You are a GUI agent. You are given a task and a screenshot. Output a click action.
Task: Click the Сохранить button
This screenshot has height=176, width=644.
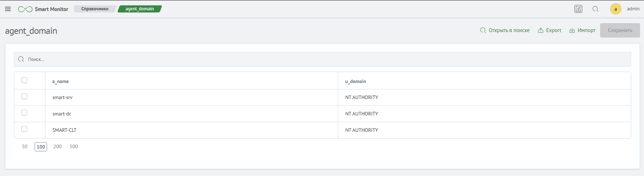pos(620,30)
